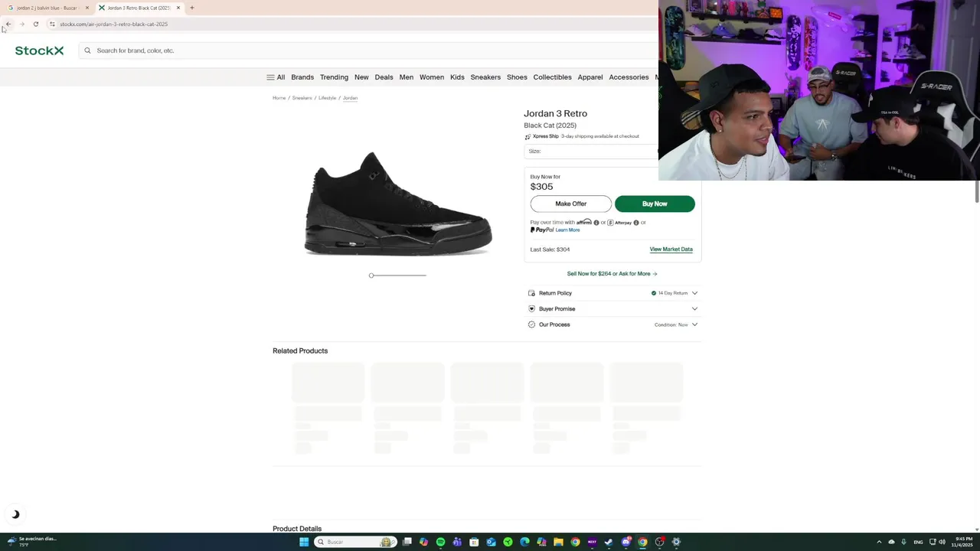Open Steam from the taskbar

pyautogui.click(x=609, y=542)
